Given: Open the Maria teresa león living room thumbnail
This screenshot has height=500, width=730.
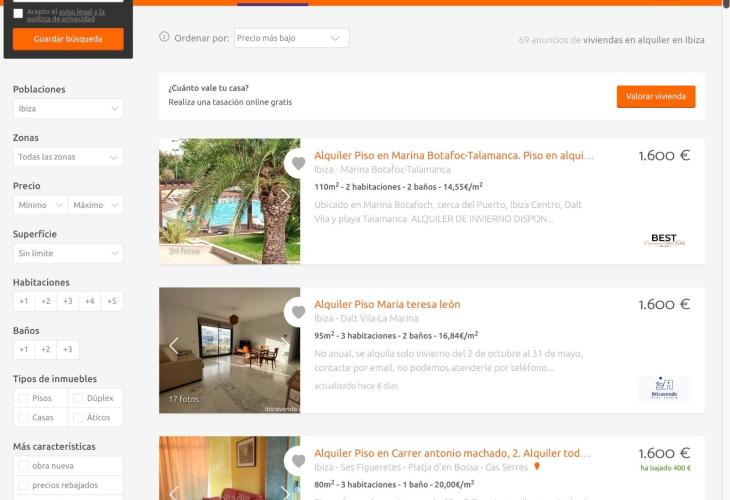Looking at the screenshot, I should tap(230, 350).
